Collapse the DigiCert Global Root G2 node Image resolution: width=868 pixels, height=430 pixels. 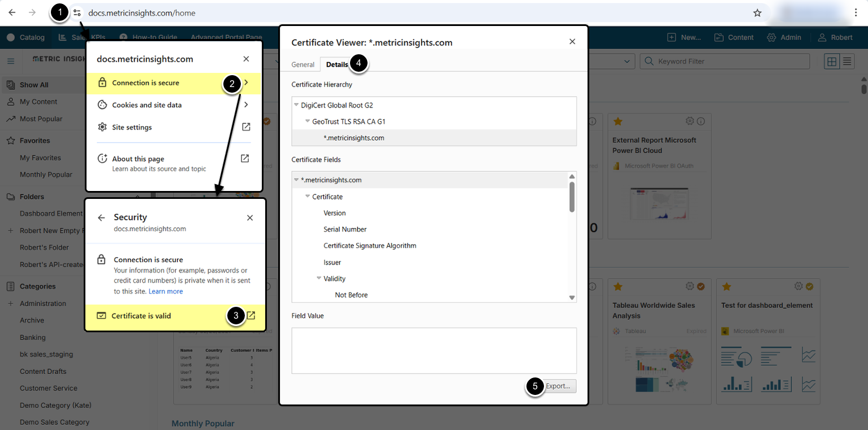coord(297,105)
